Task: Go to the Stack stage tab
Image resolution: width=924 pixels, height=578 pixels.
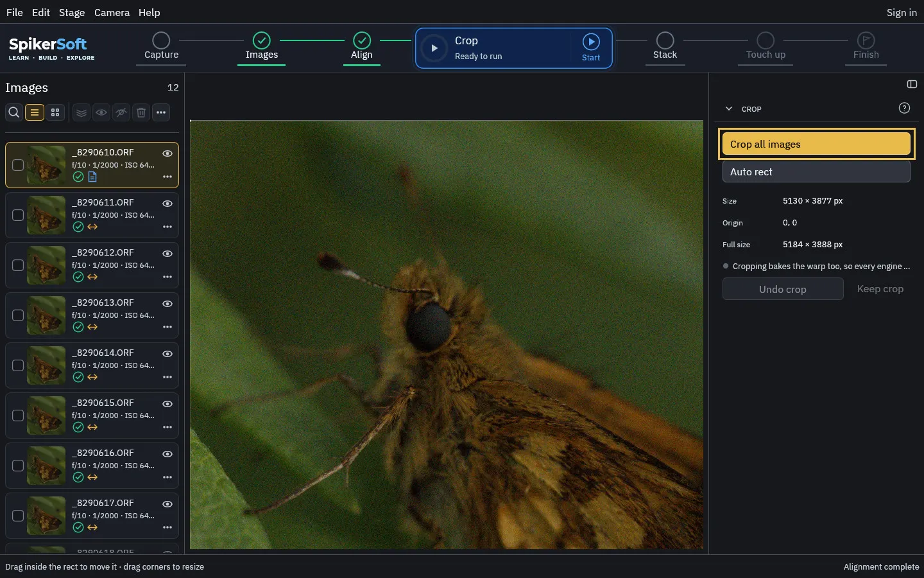Action: (x=665, y=48)
